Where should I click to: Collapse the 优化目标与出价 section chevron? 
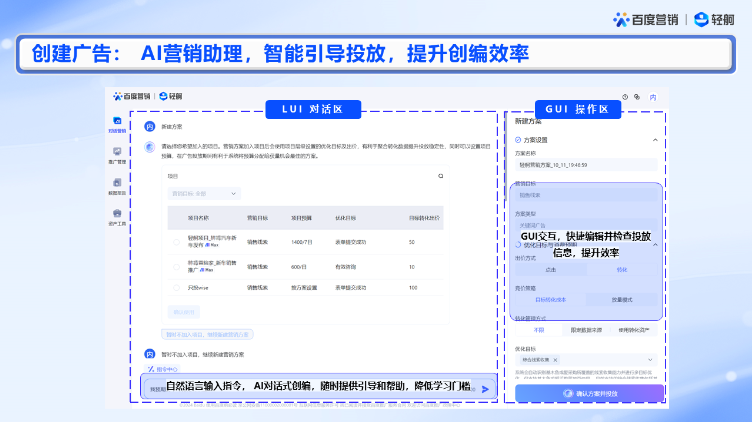point(655,244)
